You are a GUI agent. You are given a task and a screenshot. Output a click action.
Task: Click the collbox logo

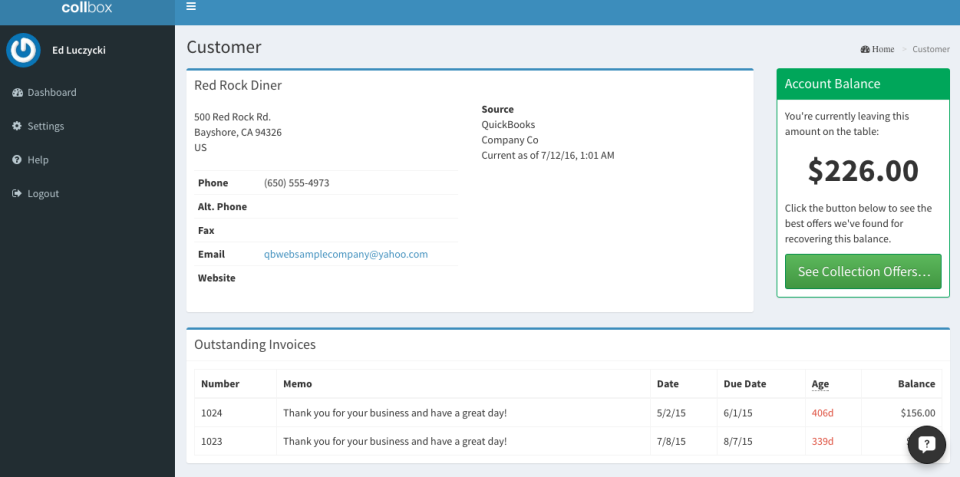point(87,8)
